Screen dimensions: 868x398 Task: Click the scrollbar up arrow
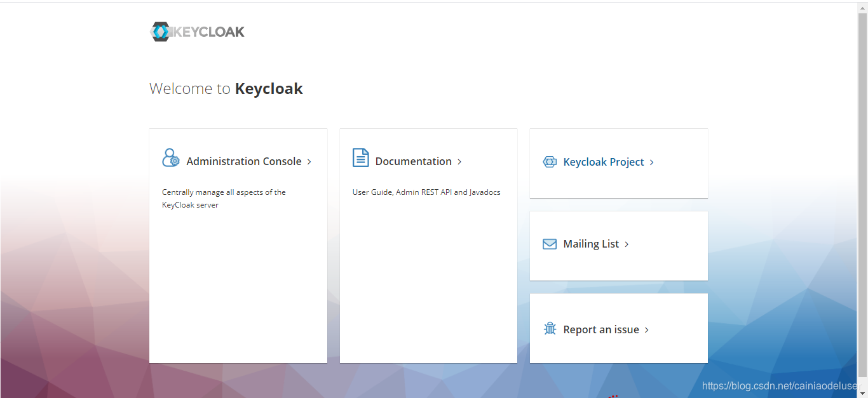862,6
